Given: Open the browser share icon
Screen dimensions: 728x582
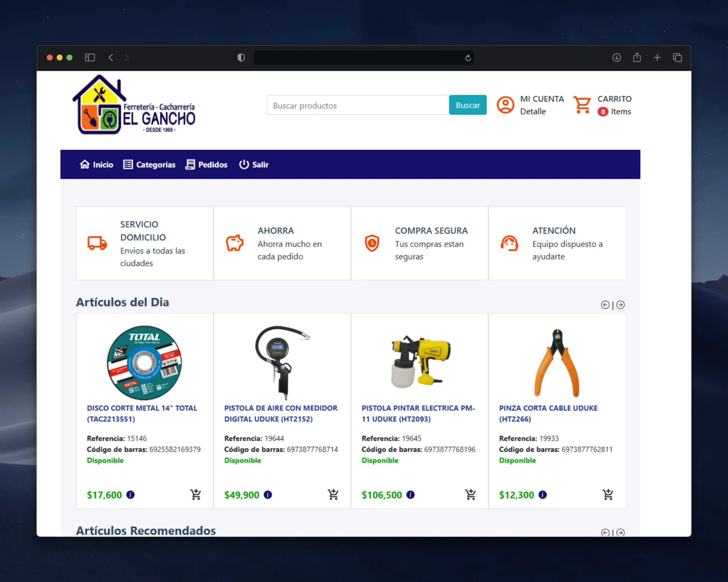Looking at the screenshot, I should point(637,57).
